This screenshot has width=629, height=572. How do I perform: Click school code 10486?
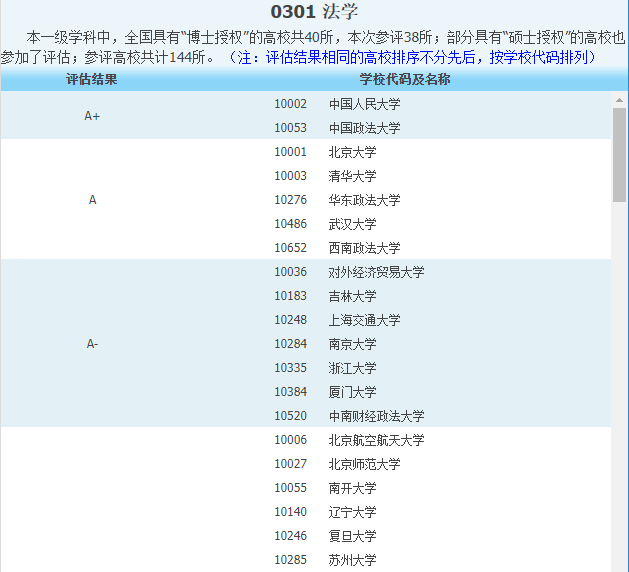tap(290, 224)
